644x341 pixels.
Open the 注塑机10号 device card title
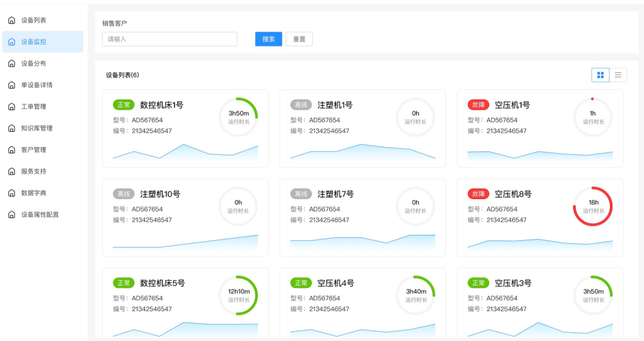tap(160, 194)
